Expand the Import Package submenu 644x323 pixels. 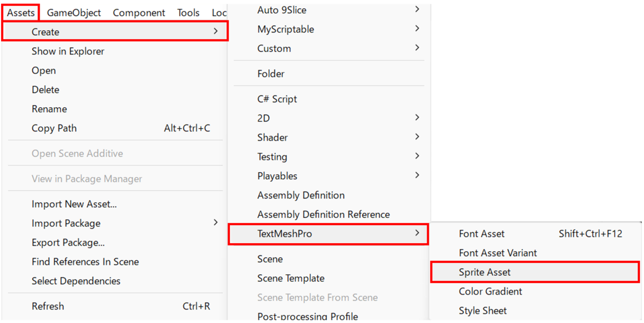pyautogui.click(x=66, y=223)
